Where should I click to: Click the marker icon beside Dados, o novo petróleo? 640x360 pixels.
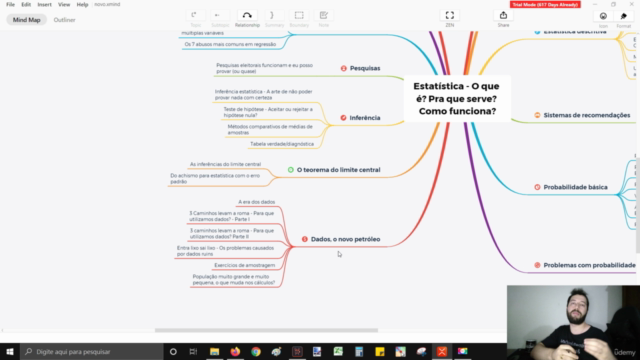pos(304,239)
